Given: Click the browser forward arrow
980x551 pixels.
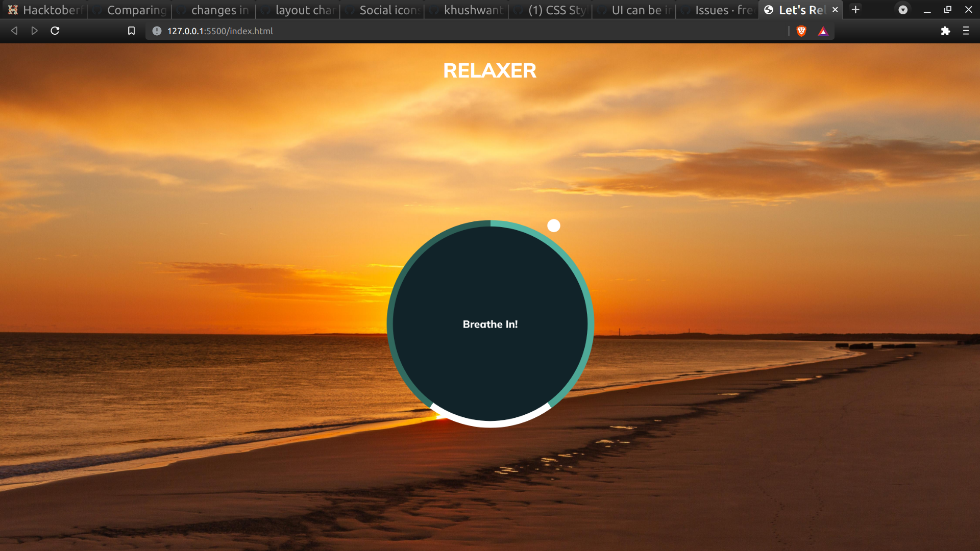Looking at the screenshot, I should pos(34,31).
